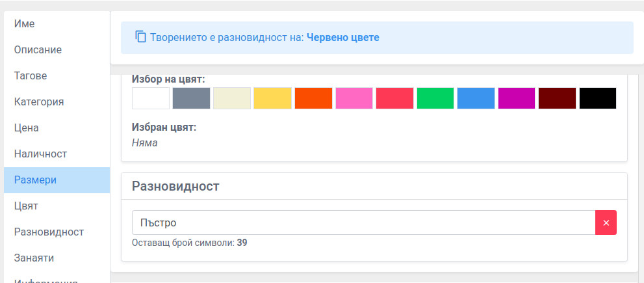Select the black color swatch
644x283 pixels.
[x=598, y=98]
